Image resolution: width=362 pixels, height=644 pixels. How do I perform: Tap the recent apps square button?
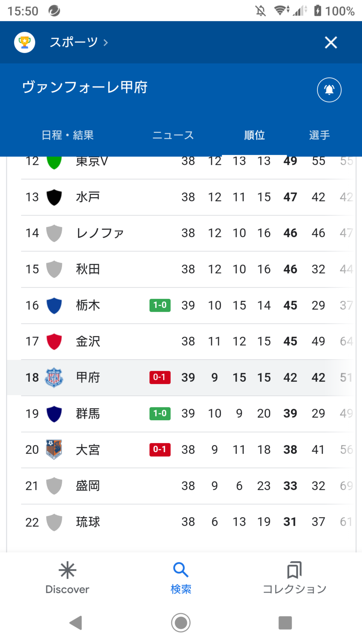(x=285, y=623)
